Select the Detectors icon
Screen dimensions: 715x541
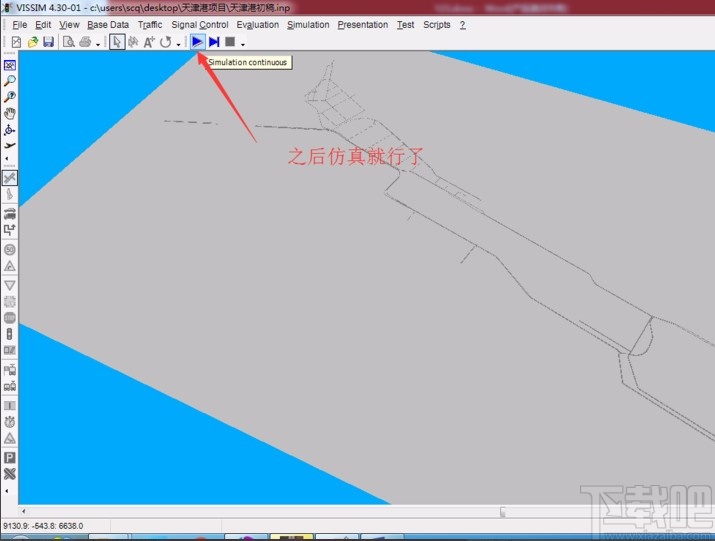click(x=10, y=350)
